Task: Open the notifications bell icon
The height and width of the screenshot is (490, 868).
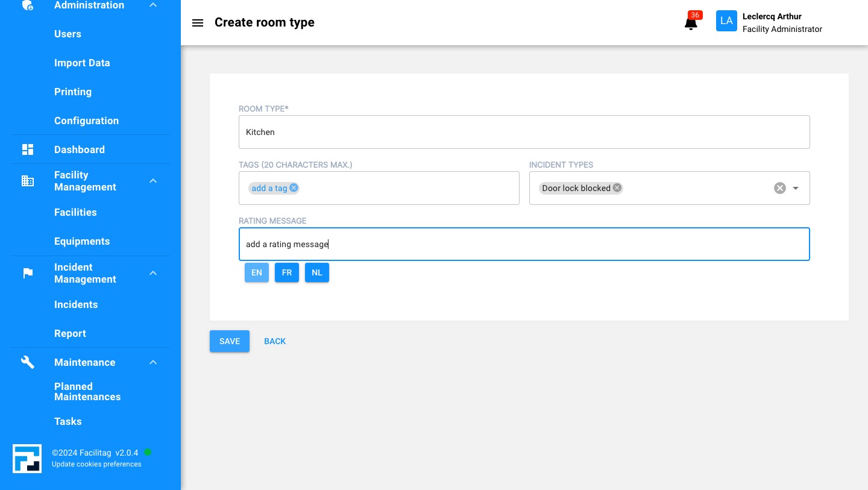Action: point(691,24)
